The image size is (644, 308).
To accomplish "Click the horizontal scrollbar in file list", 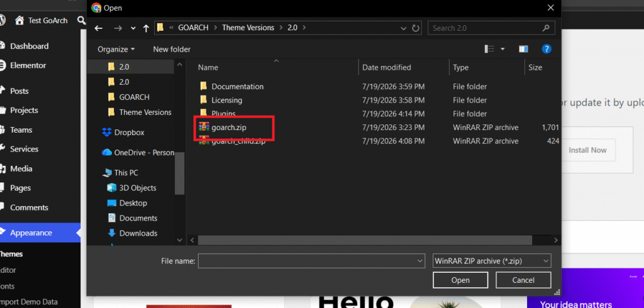I will [365, 240].
